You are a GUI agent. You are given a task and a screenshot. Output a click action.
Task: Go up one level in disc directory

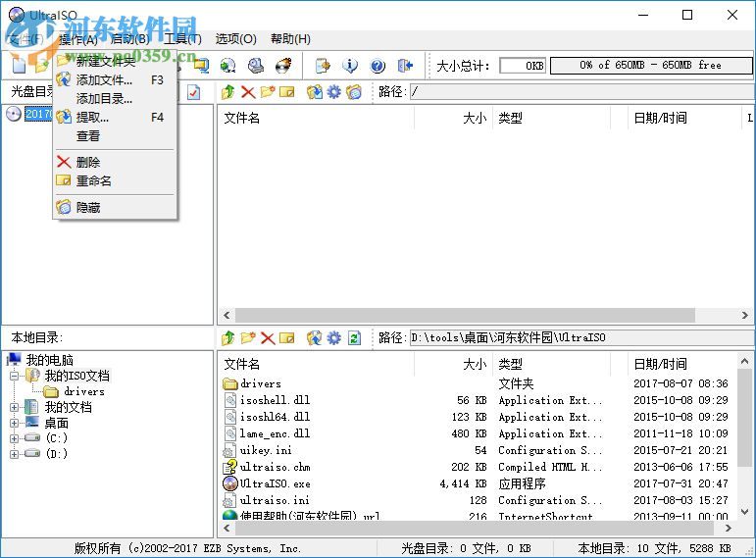click(228, 91)
